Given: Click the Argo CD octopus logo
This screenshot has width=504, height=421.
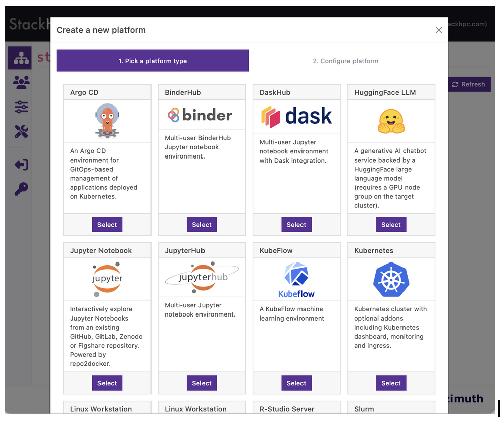Looking at the screenshot, I should click(x=107, y=121).
